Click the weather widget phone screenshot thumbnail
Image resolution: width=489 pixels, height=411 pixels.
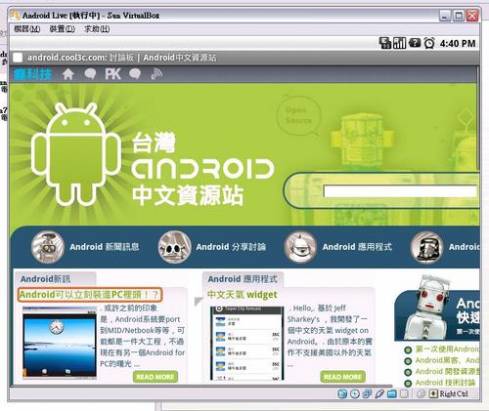pyautogui.click(x=247, y=343)
